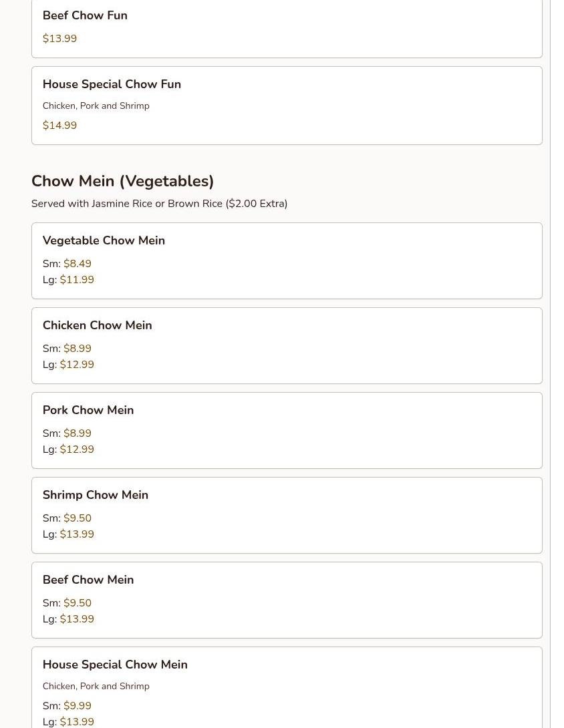Screen dimensions: 564x728
Task: Pick the large $11.99 Vegetable Chow Mein price
Action: point(77,280)
